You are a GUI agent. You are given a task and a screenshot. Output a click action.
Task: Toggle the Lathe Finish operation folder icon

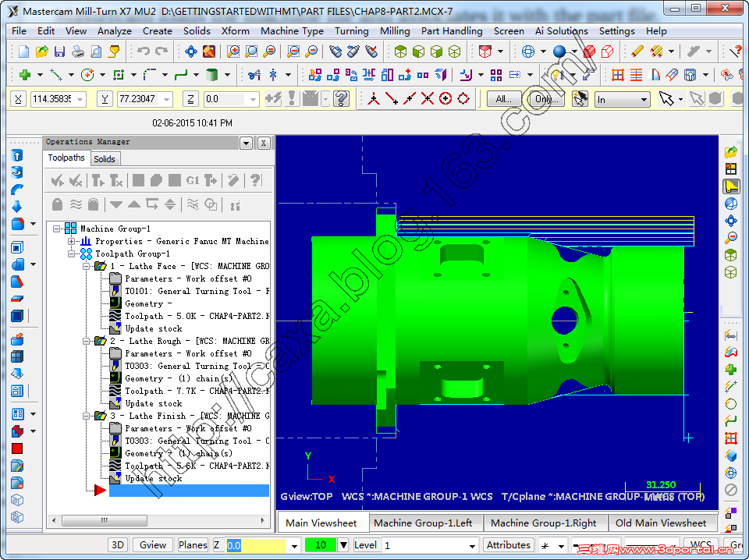(x=101, y=416)
